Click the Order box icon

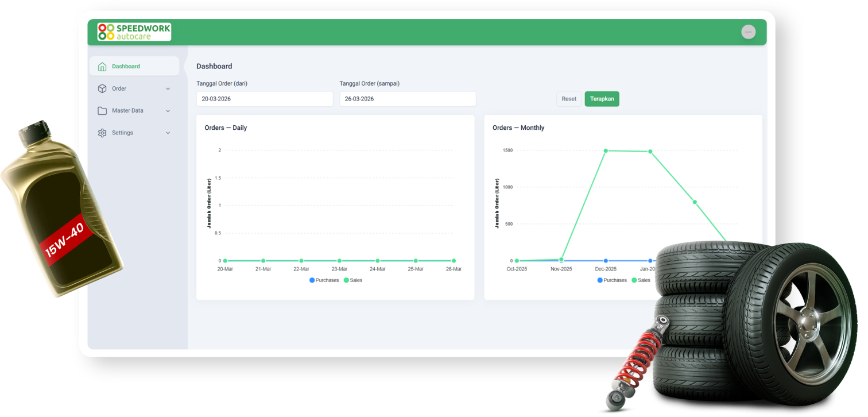click(102, 88)
